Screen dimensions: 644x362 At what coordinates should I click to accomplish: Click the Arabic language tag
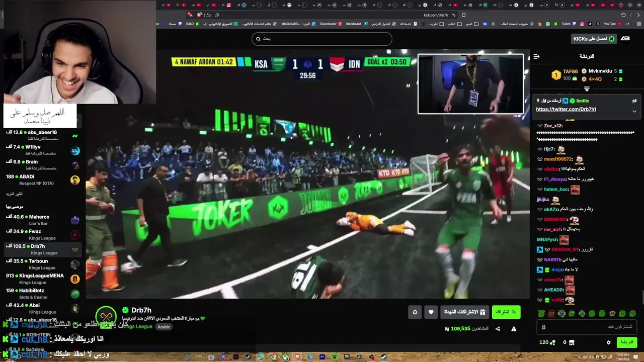pyautogui.click(x=164, y=327)
